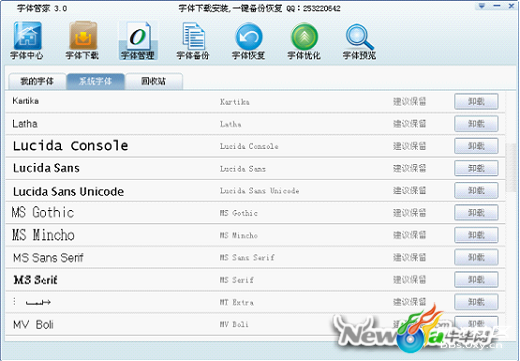The image size is (520, 361).
Task: Select the Lucida Console preview text
Action: (x=71, y=146)
